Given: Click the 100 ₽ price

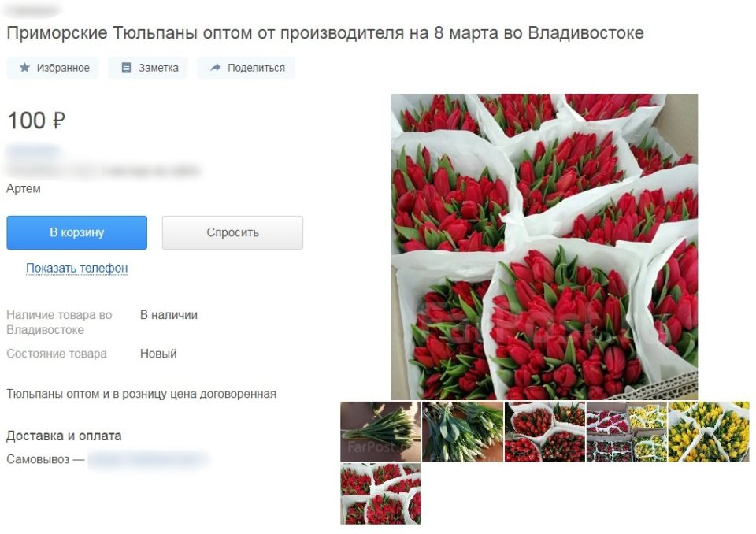Looking at the screenshot, I should click(36, 121).
